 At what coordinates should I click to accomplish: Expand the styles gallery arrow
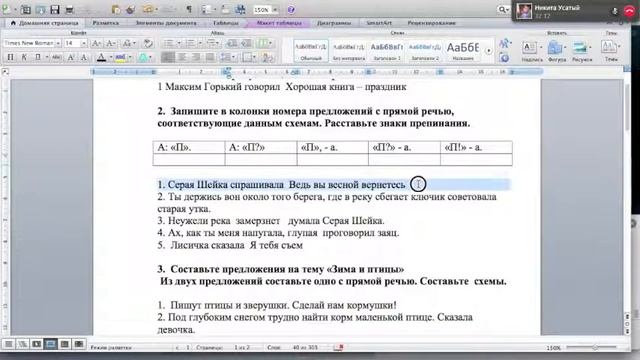point(489,51)
